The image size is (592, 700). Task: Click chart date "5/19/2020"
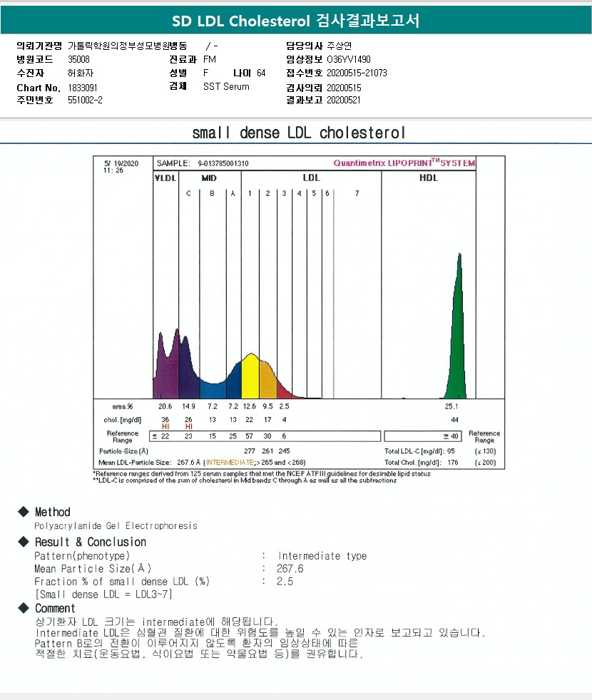coord(121,163)
